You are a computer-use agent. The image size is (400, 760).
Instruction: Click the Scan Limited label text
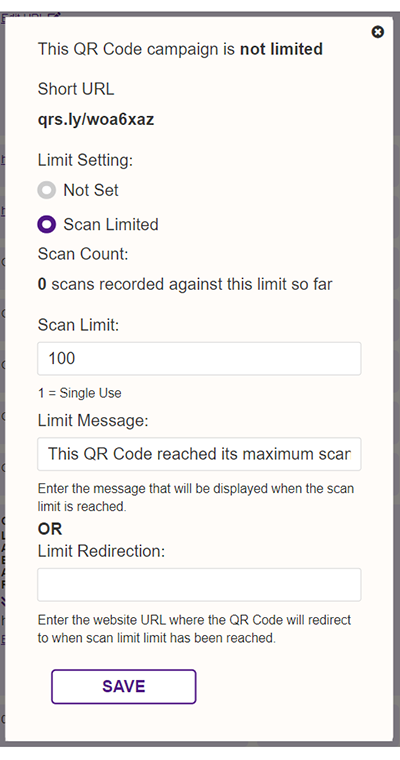(111, 224)
